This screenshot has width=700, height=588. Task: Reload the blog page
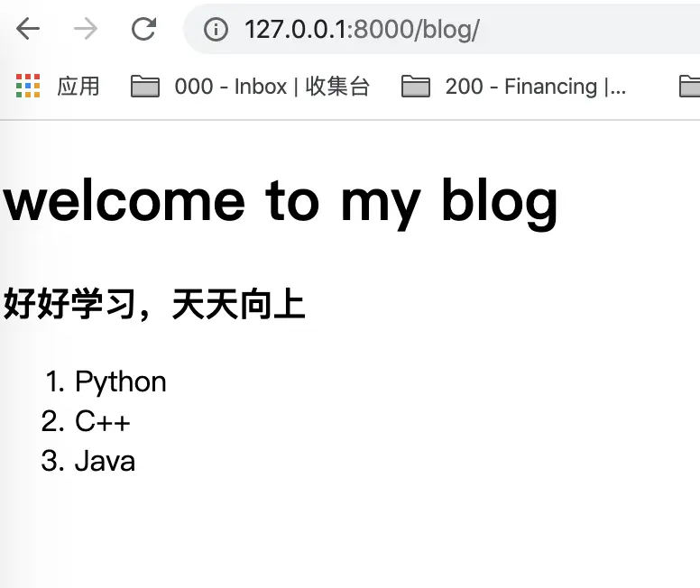(143, 30)
